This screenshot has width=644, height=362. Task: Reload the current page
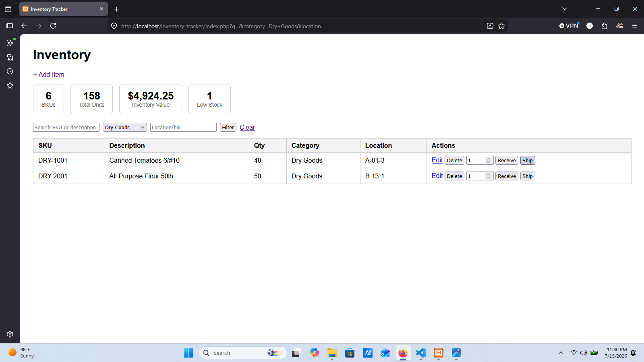click(53, 26)
